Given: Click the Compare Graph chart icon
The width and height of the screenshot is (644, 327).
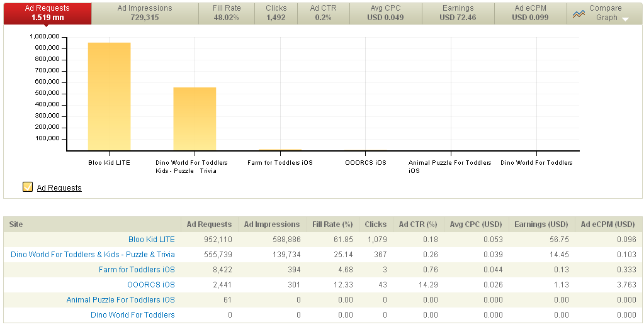Looking at the screenshot, I should click(x=579, y=14).
